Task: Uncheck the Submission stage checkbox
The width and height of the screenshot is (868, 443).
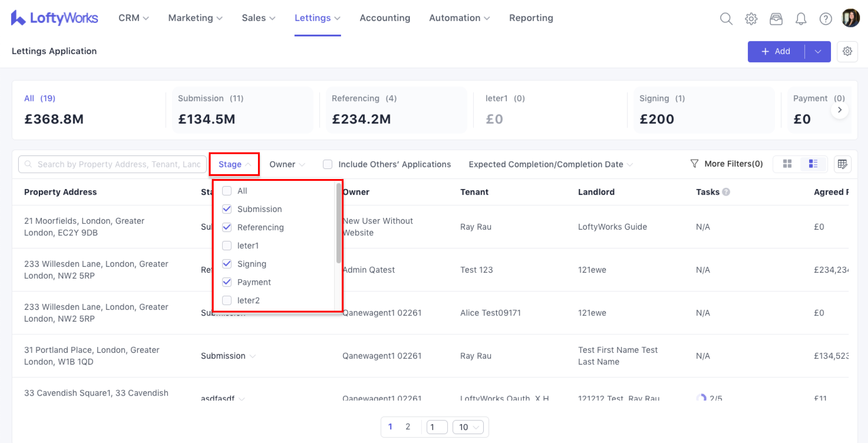Action: coord(227,209)
